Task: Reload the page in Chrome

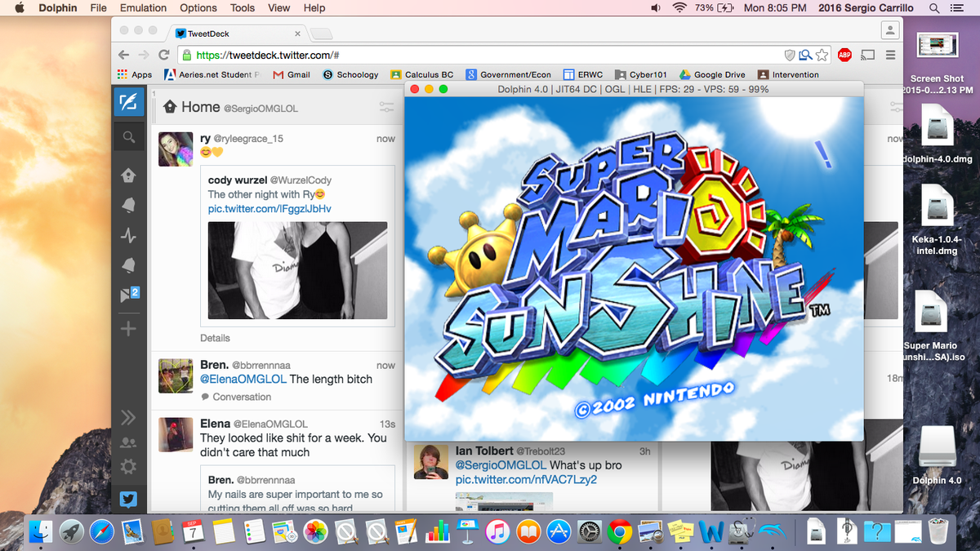Action: coord(164,55)
